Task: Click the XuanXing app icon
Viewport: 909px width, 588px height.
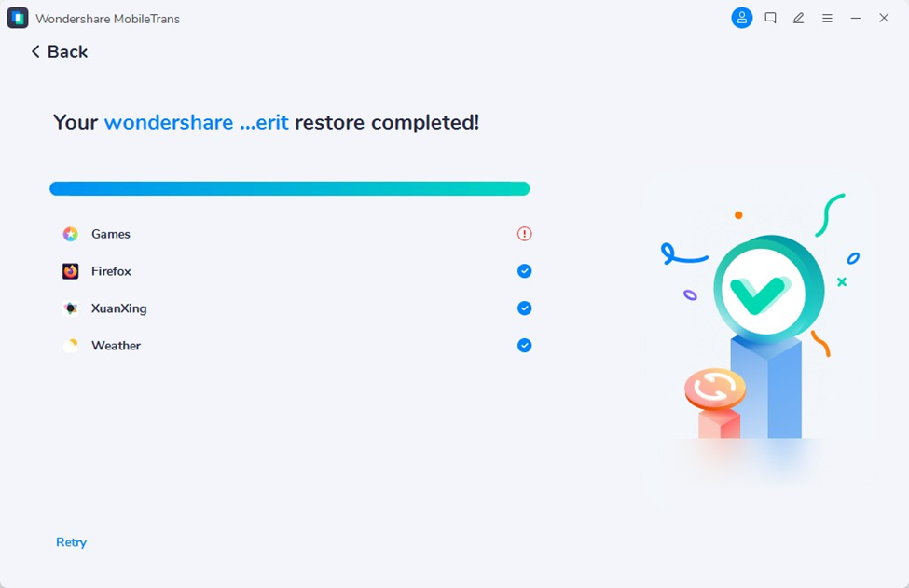Action: click(71, 308)
